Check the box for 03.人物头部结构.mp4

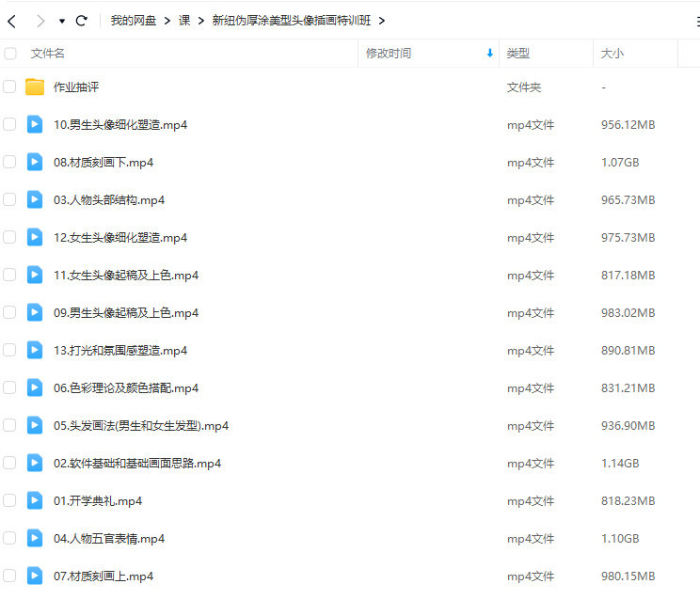click(x=9, y=199)
